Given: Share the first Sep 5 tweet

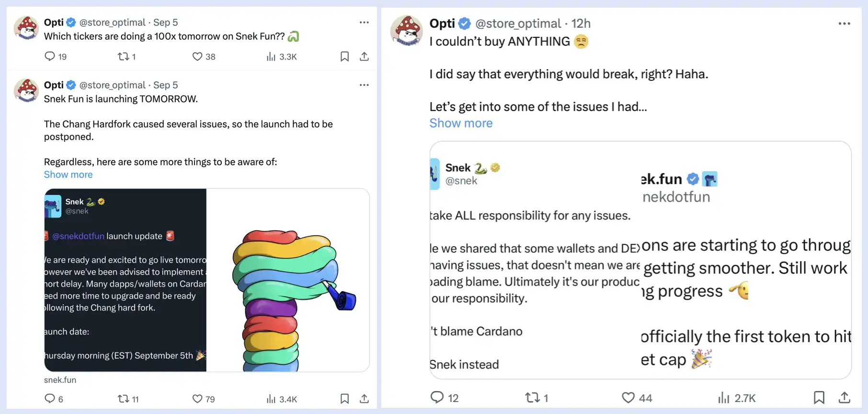Looking at the screenshot, I should click(x=364, y=57).
